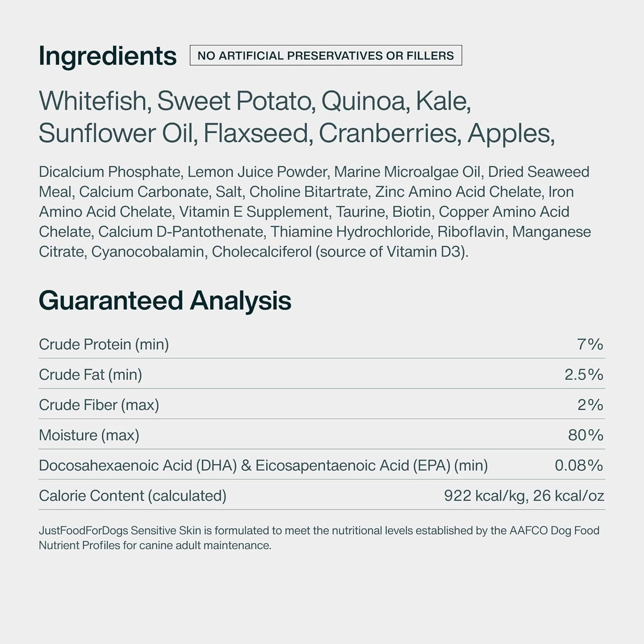Screen dimensions: 644x644
Task: Select the Crude Fat (min) row
Action: click(x=321, y=374)
